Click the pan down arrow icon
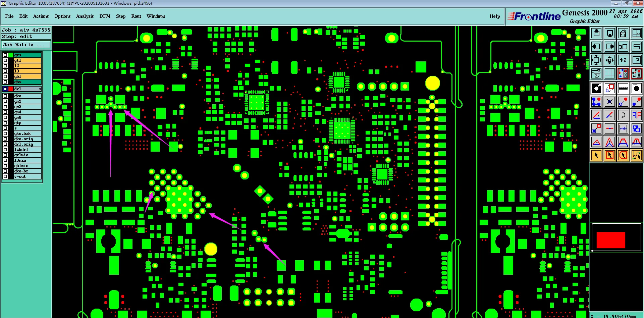644x318 pixels. pos(609,33)
